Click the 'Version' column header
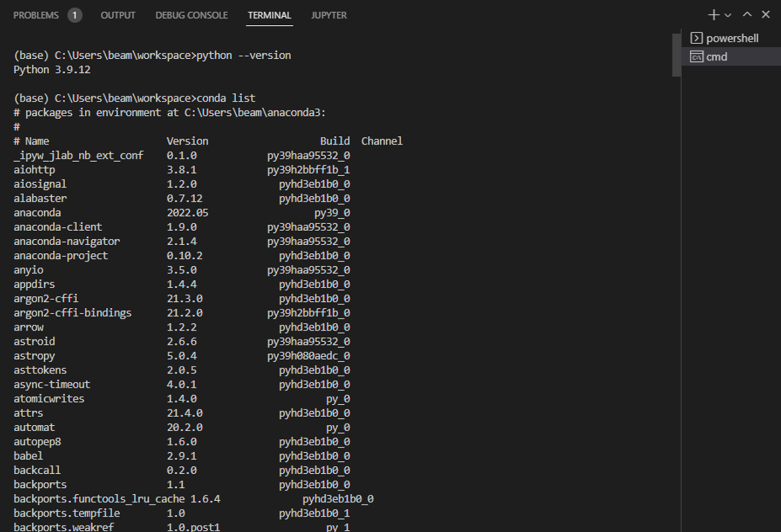Image resolution: width=781 pixels, height=532 pixels. point(187,141)
